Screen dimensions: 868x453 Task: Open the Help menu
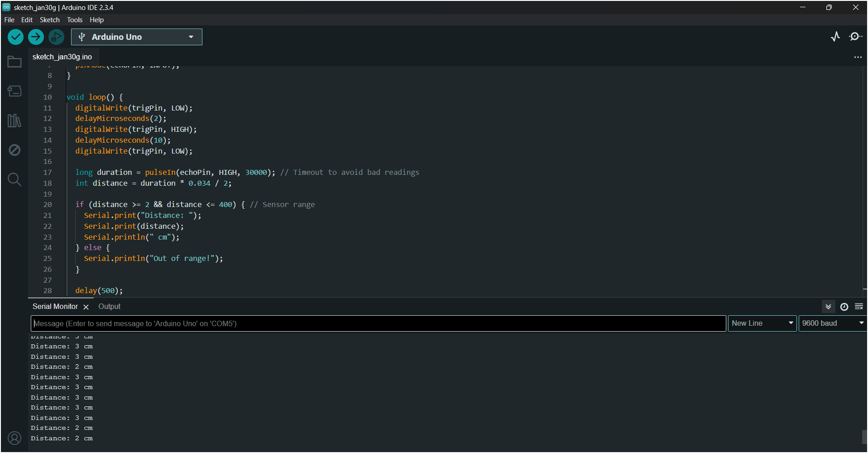click(96, 20)
